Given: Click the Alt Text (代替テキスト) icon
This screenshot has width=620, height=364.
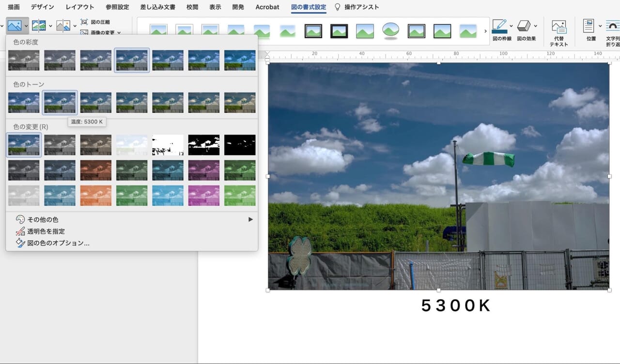Looking at the screenshot, I should tap(559, 27).
